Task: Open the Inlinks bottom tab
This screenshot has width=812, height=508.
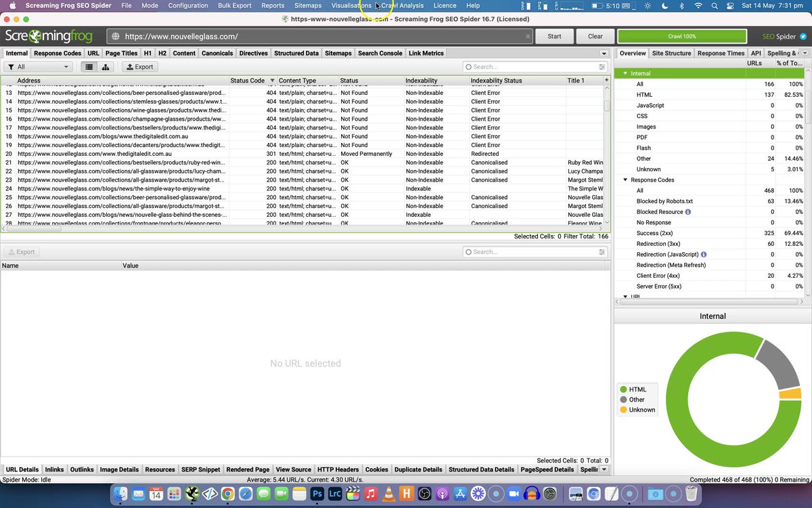Action: coord(54,469)
